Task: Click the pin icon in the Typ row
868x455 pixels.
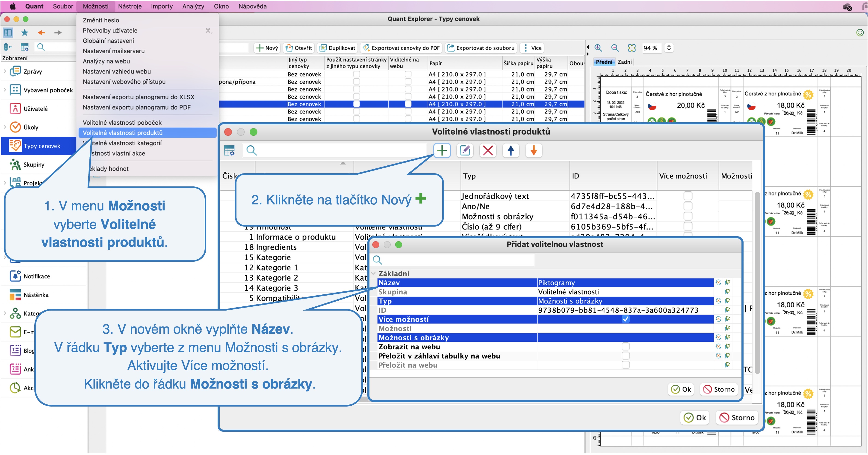Action: [727, 301]
